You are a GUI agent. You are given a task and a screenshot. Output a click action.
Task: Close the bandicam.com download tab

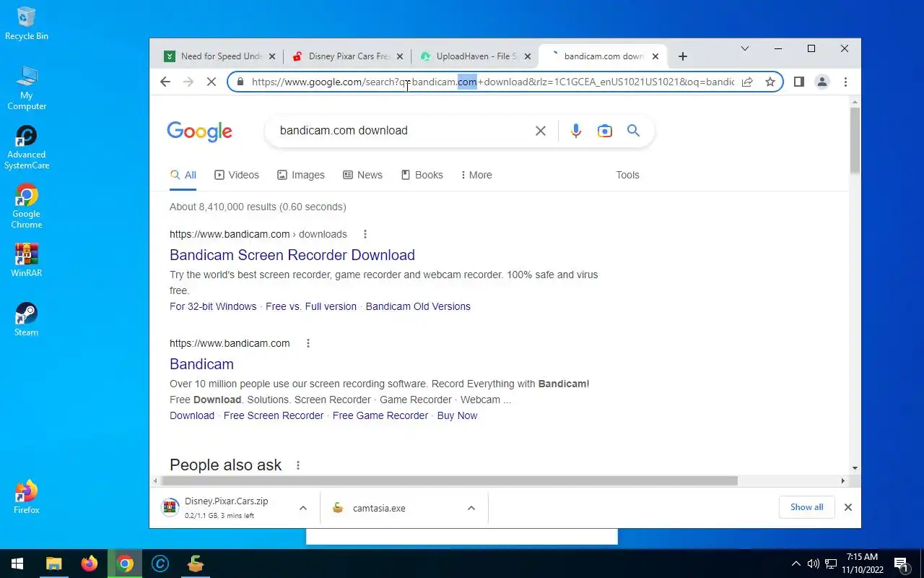tap(655, 56)
